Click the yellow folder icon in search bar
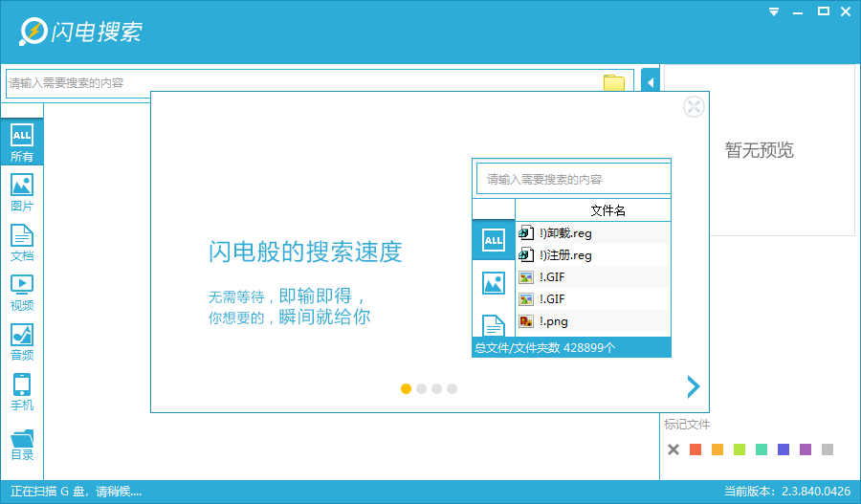Viewport: 861px width, 504px height. pyautogui.click(x=613, y=83)
